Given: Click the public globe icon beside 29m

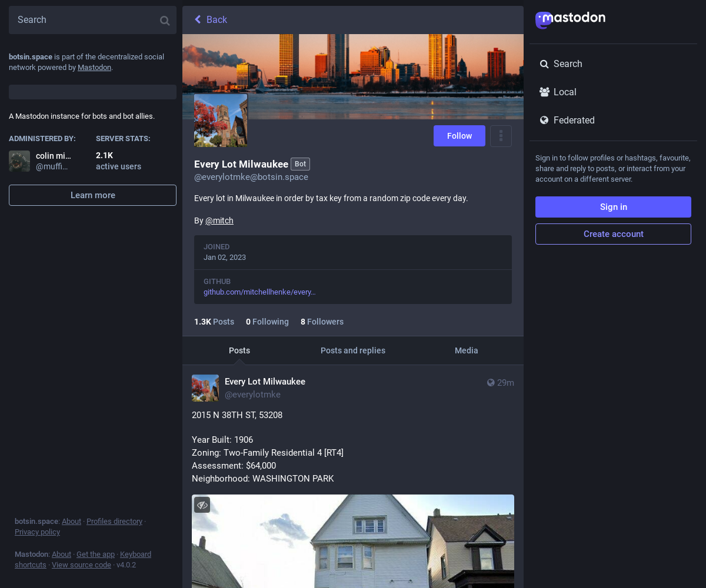Looking at the screenshot, I should (x=491, y=383).
